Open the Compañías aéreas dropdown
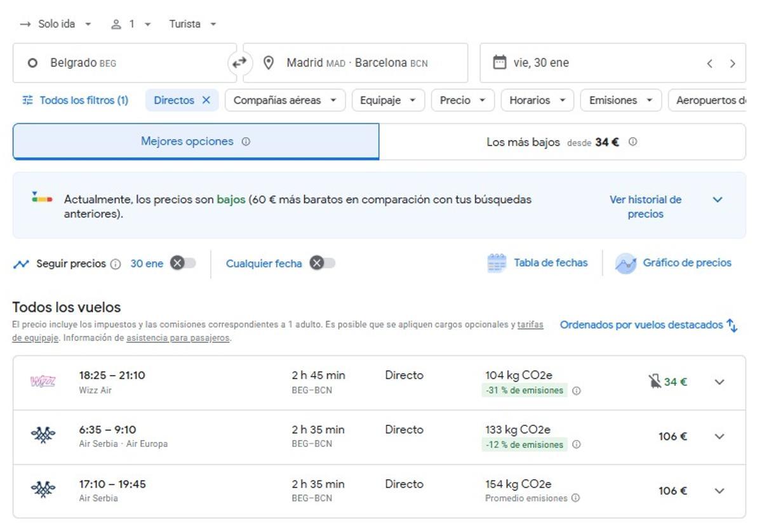762x532 pixels. [x=284, y=100]
